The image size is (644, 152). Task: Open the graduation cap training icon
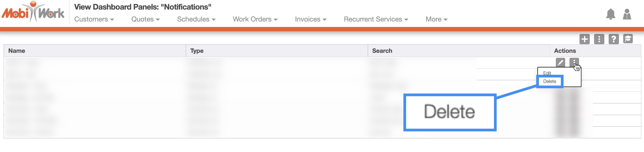(628, 39)
